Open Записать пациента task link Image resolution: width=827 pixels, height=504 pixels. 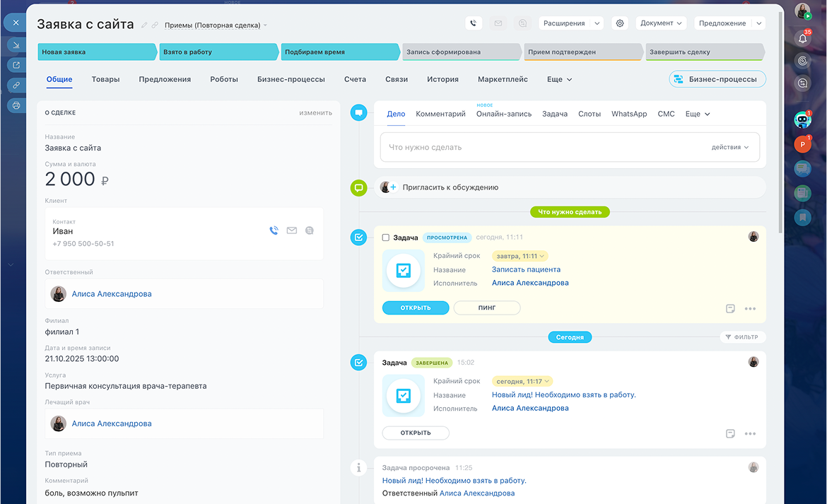(526, 269)
